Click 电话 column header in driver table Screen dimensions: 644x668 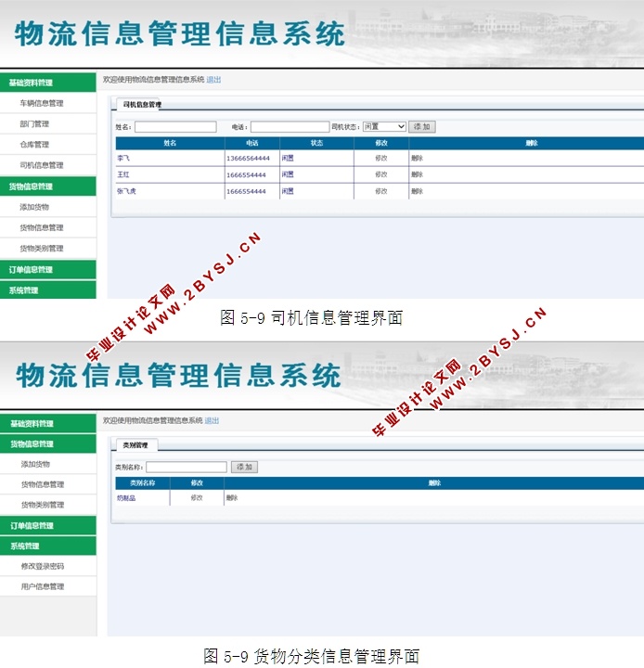tap(251, 143)
